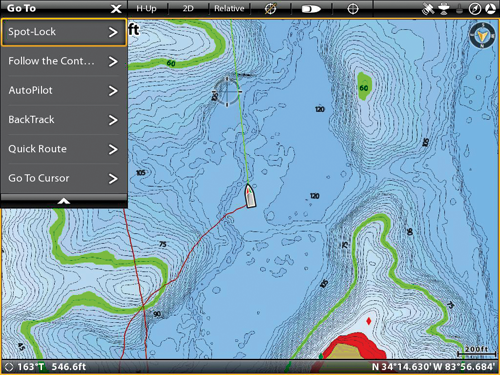Viewport: 500px width, 375px height.
Task: Open the BackTrack menu item
Action: pos(63,120)
